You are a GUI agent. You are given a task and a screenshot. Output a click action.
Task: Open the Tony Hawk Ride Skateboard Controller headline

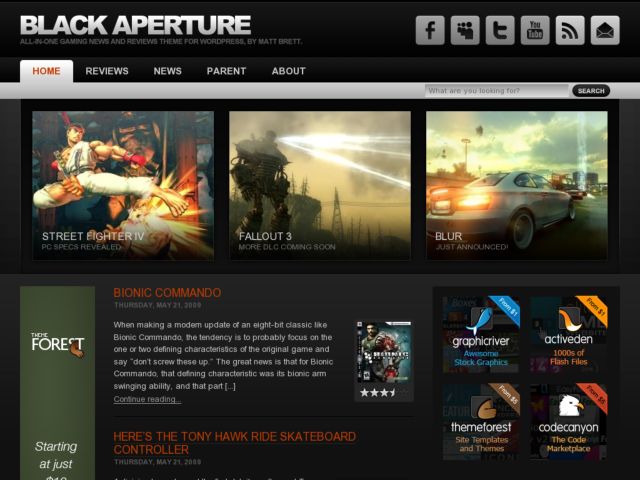pyautogui.click(x=235, y=443)
